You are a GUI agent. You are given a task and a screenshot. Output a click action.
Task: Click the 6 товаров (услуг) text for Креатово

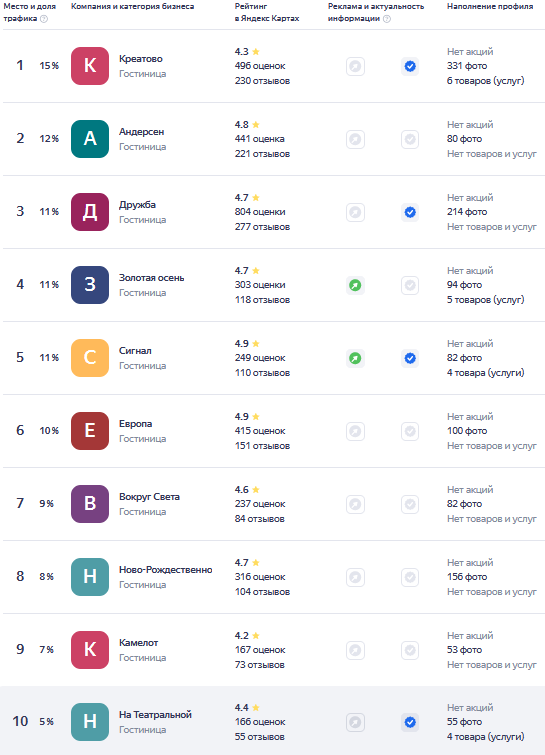click(485, 81)
